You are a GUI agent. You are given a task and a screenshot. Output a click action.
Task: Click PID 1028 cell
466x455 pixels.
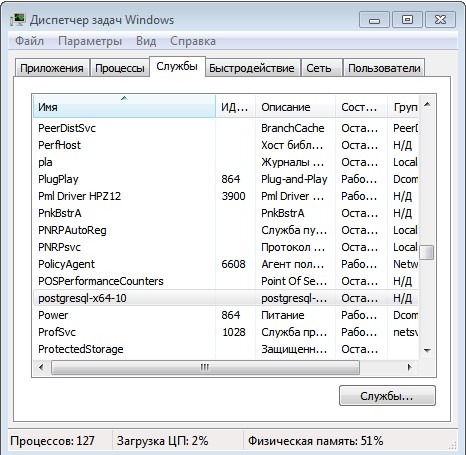[x=234, y=332]
